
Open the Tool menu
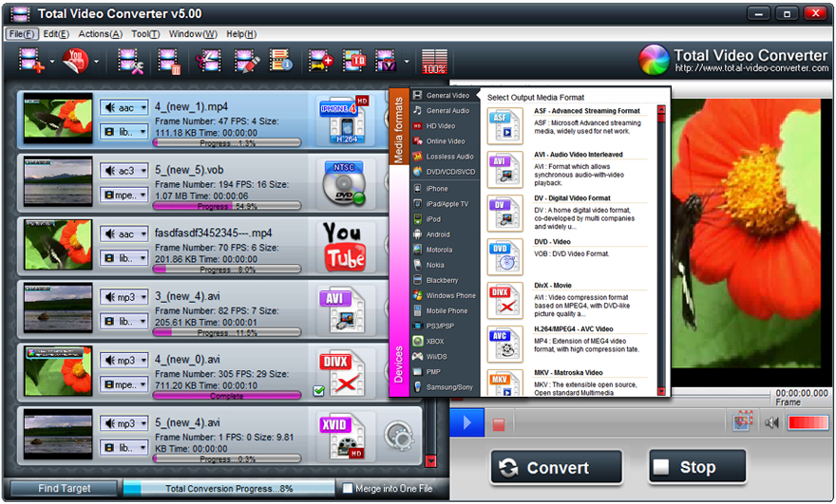click(x=145, y=34)
